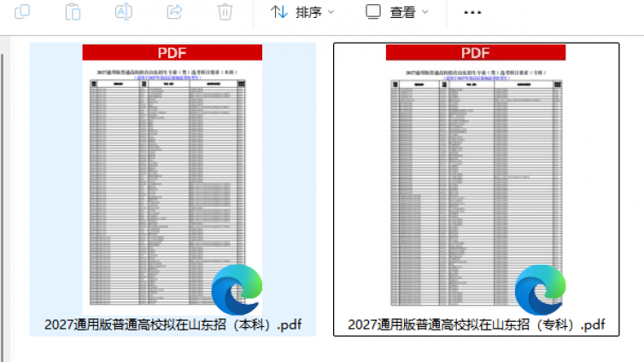This screenshot has width=644, height=362.
Task: Click the Edge icon on the 本科 PDF
Action: click(x=237, y=289)
